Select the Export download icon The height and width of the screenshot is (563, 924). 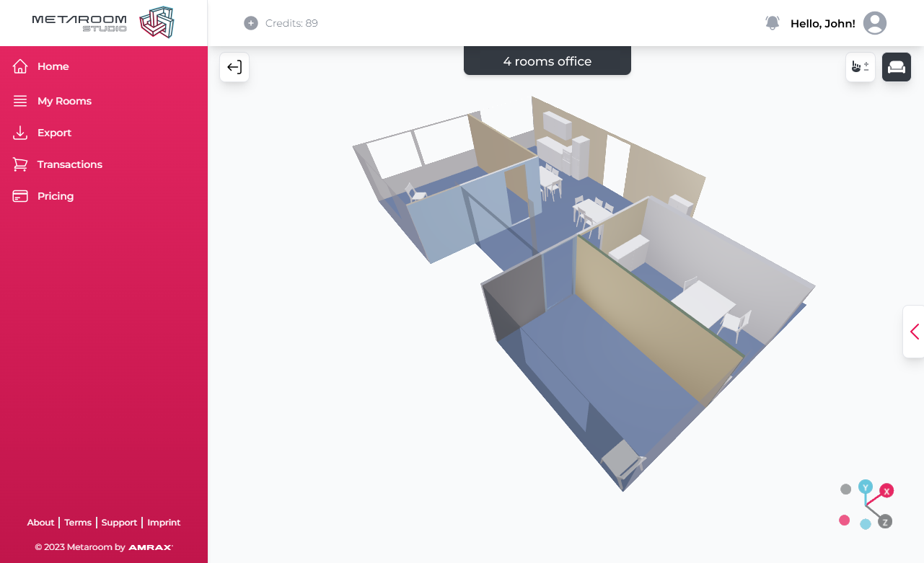tap(20, 133)
